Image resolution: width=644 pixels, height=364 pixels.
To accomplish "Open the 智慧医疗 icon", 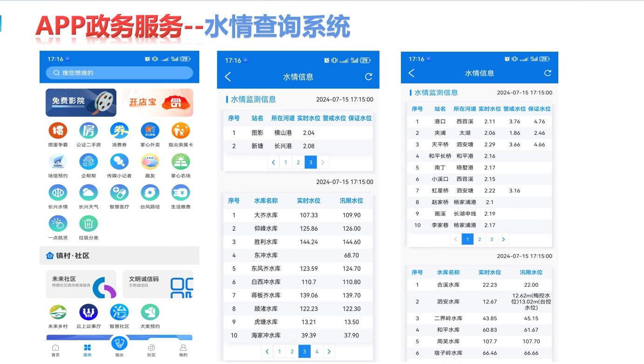I will [119, 193].
